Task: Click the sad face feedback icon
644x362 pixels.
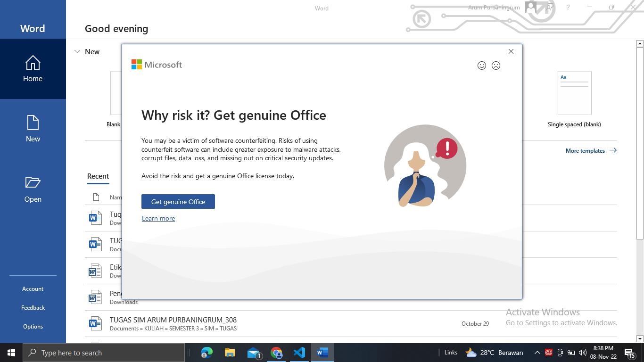Action: click(x=495, y=66)
